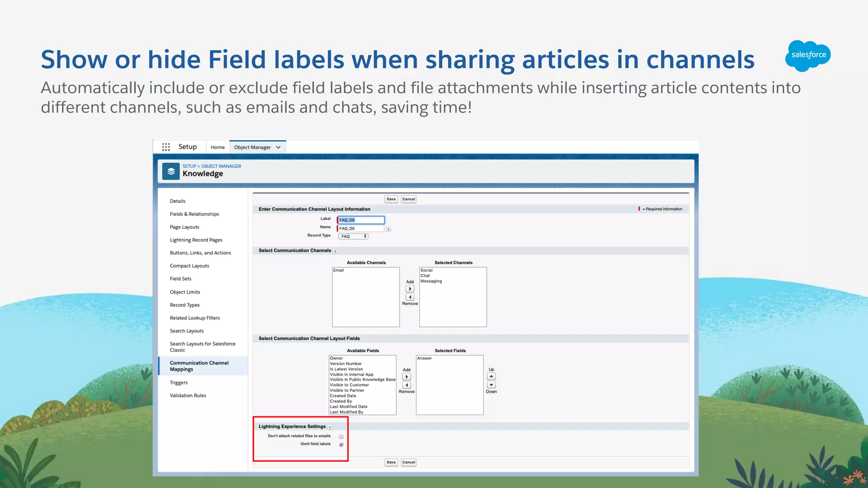Open Lightning Record Pages

point(196,240)
